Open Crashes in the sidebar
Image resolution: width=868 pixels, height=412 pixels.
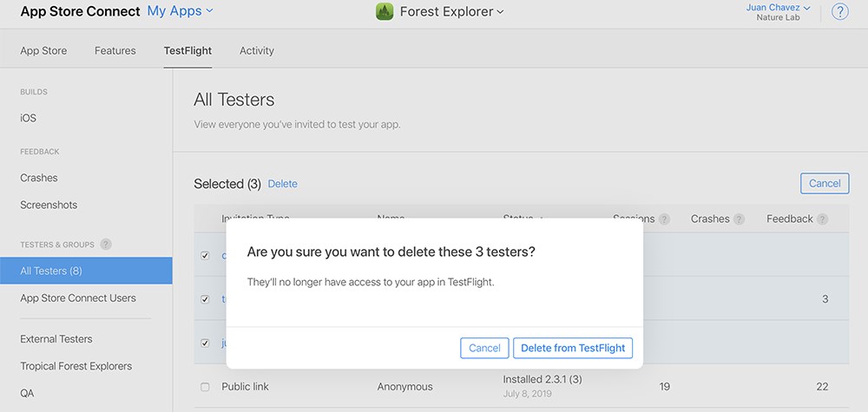[39, 178]
